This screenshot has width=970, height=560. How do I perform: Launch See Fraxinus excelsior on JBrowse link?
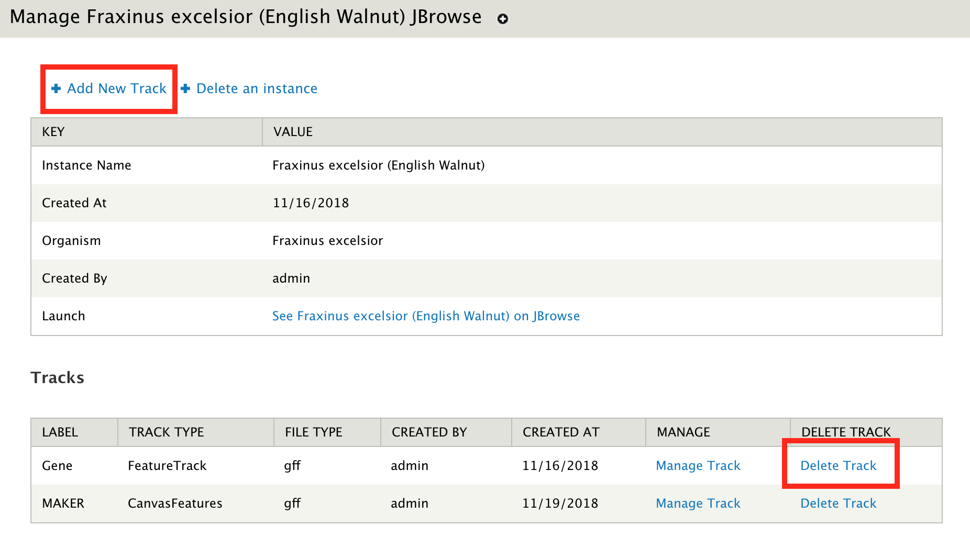[426, 316]
